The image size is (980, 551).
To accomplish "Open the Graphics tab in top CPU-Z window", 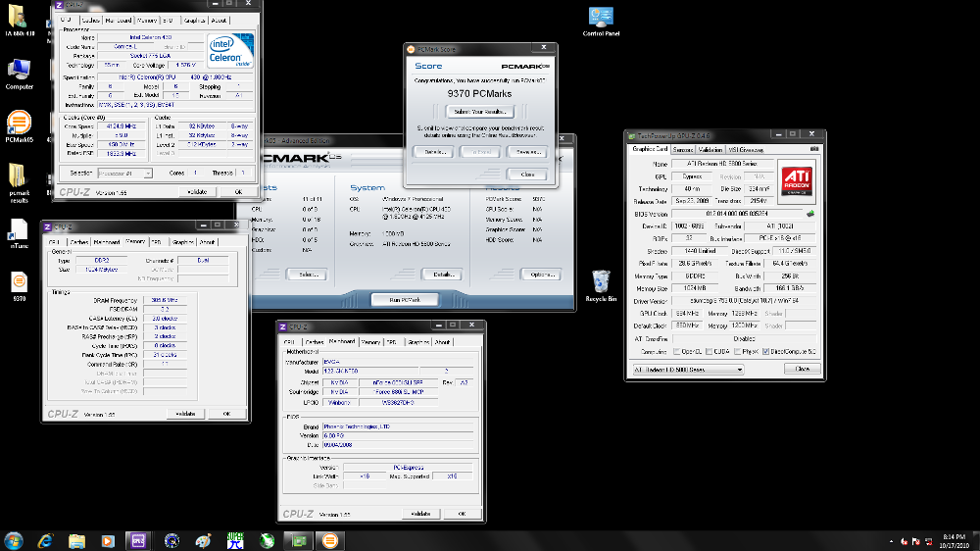I will pos(194,20).
